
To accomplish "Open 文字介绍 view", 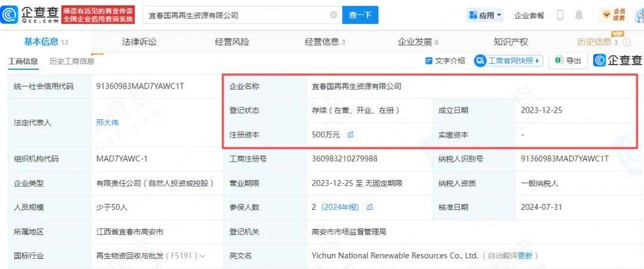I will click(x=445, y=61).
